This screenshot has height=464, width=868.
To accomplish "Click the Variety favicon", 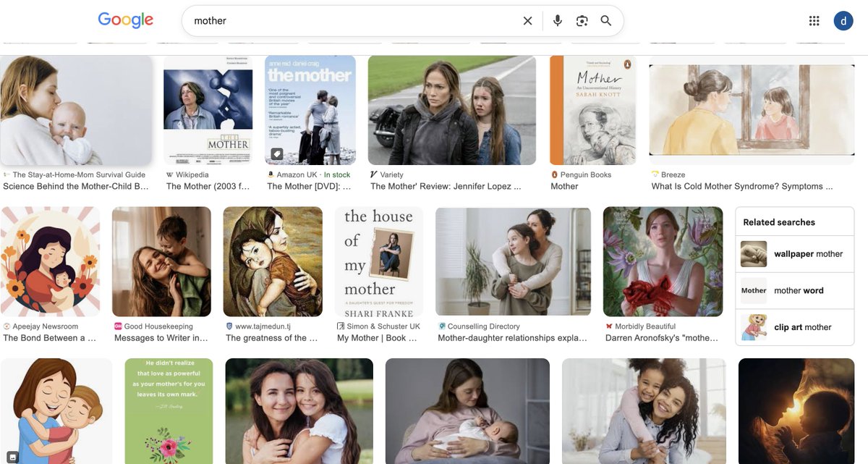I will click(374, 175).
